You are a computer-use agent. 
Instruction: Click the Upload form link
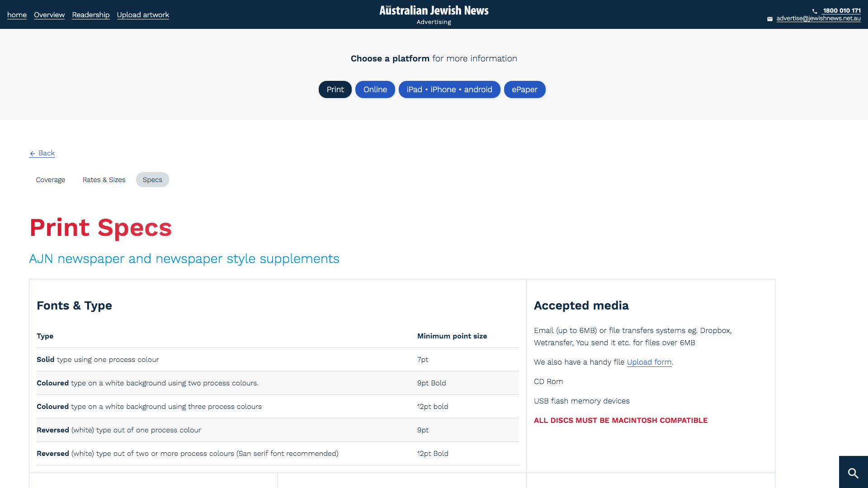(649, 362)
